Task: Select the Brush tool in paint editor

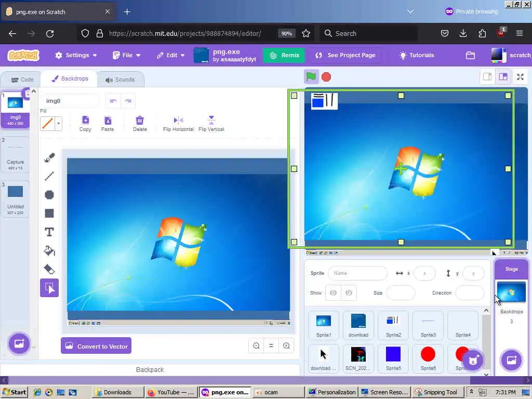Action: click(x=49, y=158)
